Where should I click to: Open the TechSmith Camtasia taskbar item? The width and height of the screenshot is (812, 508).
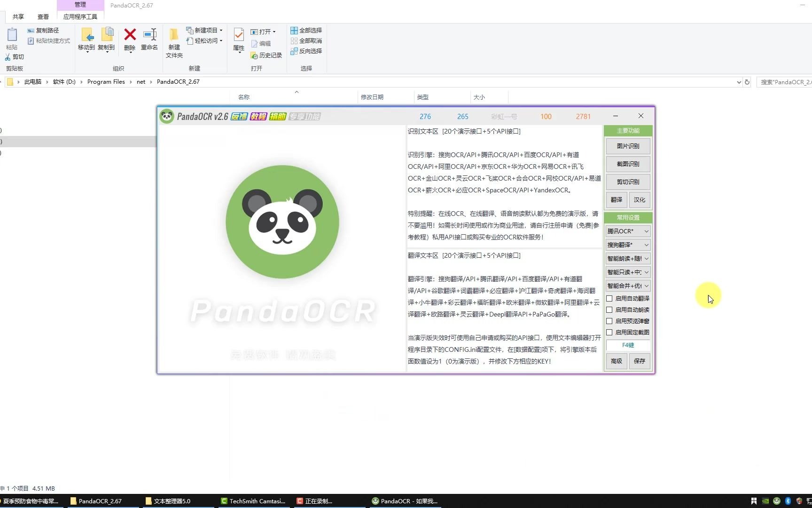(x=253, y=501)
